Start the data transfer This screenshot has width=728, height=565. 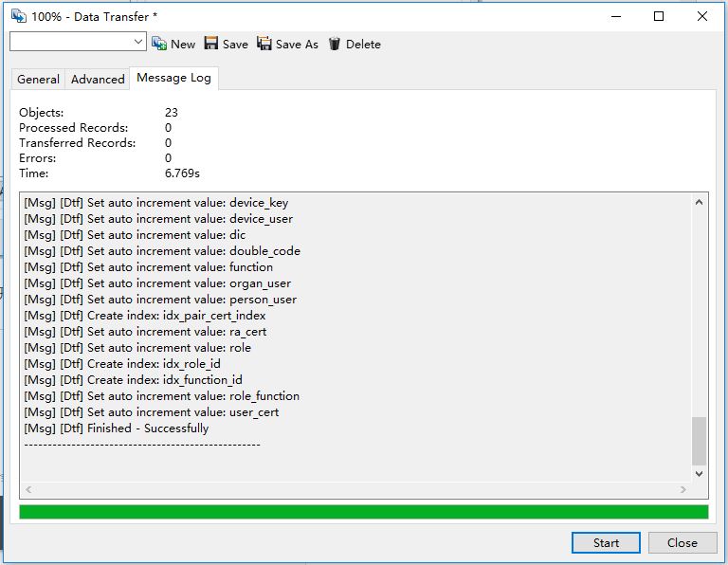click(606, 542)
